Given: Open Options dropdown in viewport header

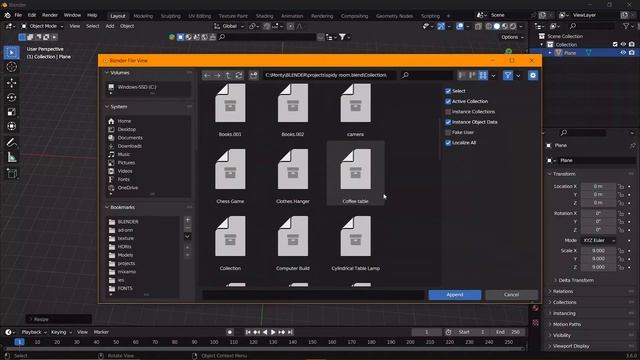Looking at the screenshot, I should (x=512, y=37).
